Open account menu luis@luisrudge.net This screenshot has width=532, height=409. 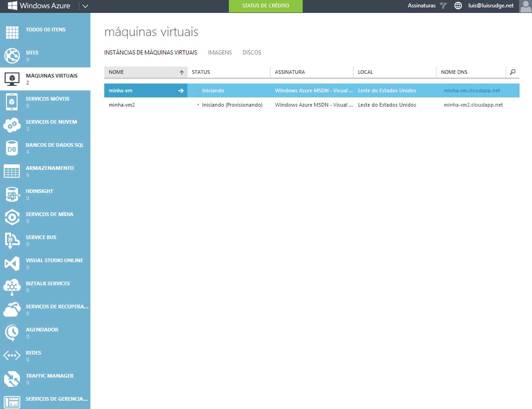tap(490, 6)
